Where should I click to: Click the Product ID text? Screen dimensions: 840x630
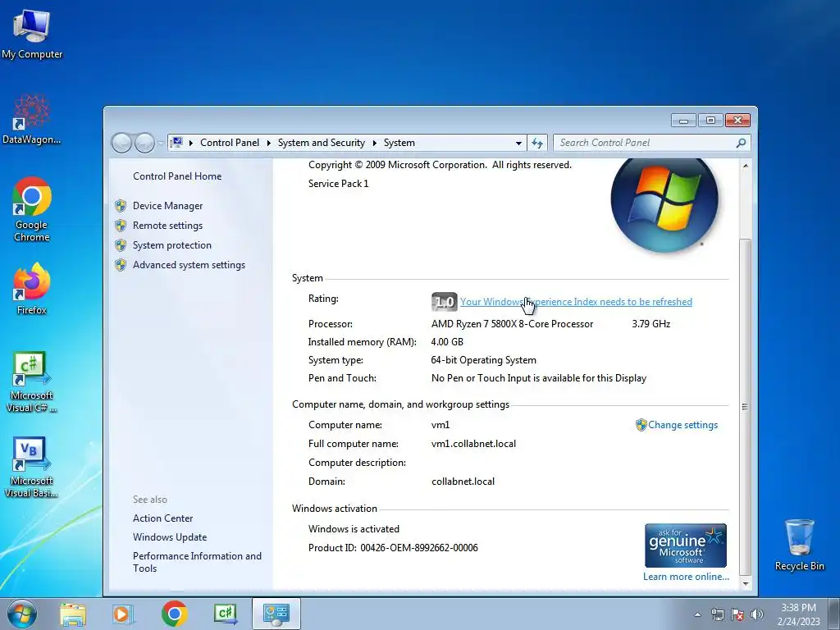(393, 548)
